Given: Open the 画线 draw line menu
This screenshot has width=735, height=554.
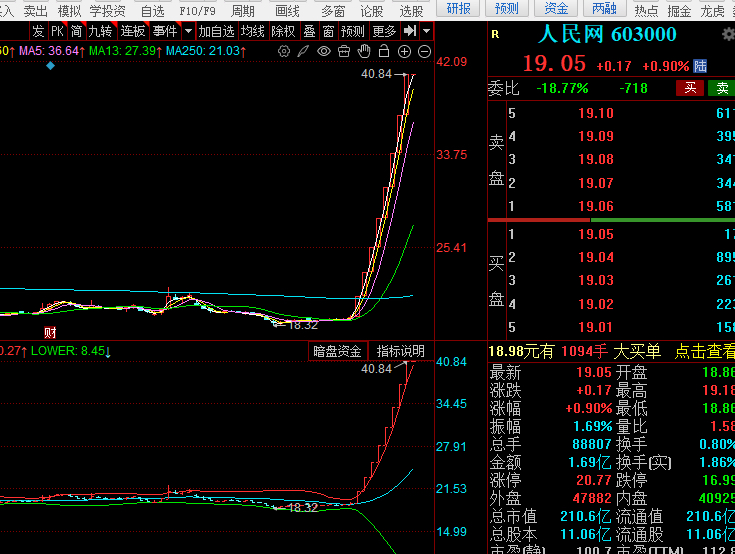Looking at the screenshot, I should click(287, 10).
